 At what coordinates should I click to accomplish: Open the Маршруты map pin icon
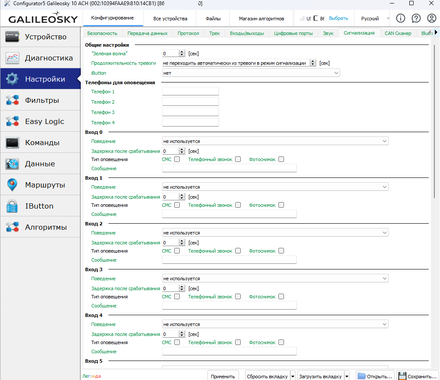point(12,185)
